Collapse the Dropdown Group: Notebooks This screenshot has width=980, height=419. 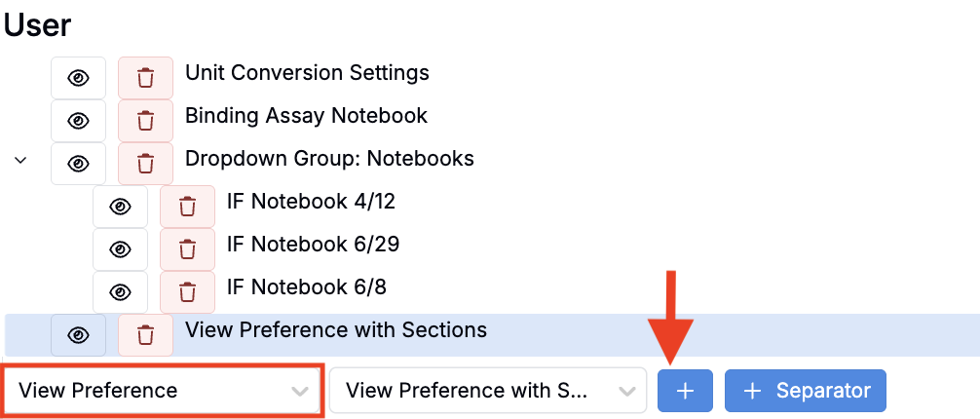pyautogui.click(x=20, y=159)
